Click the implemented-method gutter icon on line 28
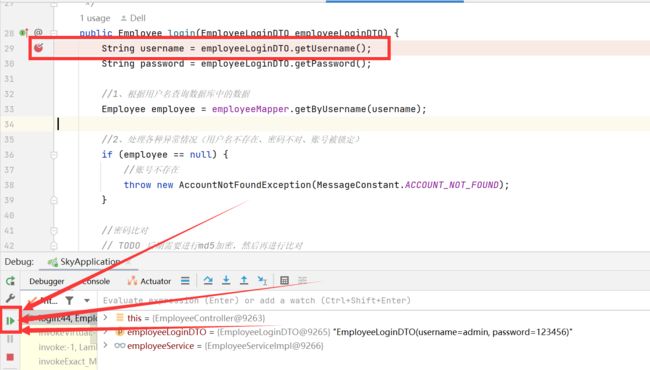The image size is (650, 370). tap(24, 32)
